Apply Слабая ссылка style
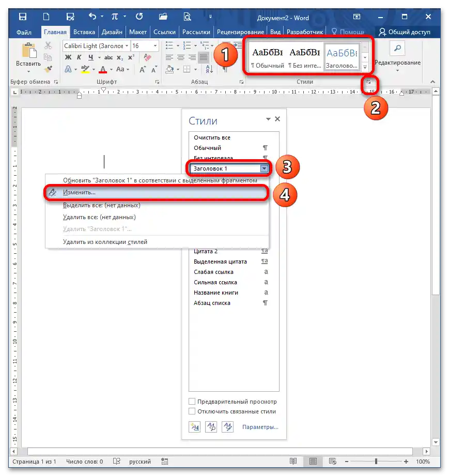The width and height of the screenshot is (449, 476). point(234,272)
